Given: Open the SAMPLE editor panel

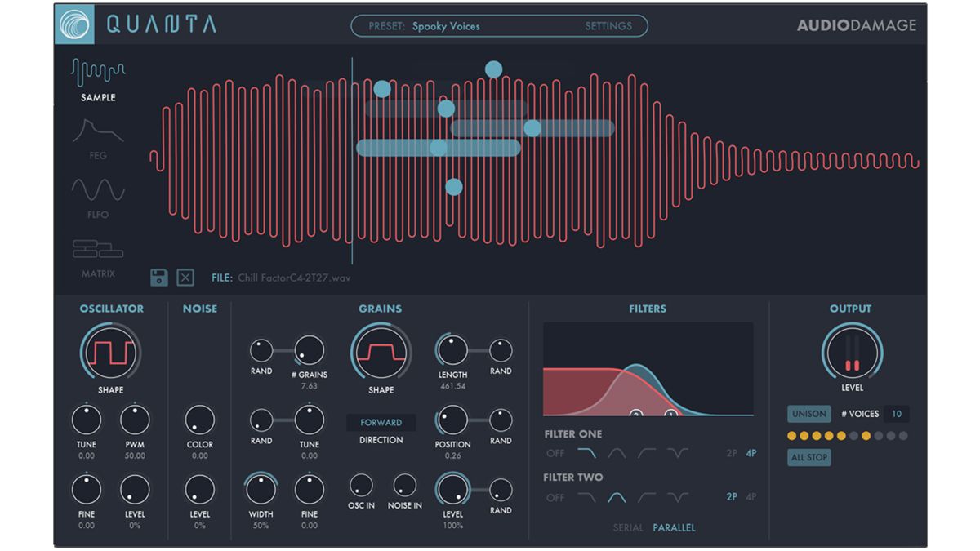Looking at the screenshot, I should (97, 80).
